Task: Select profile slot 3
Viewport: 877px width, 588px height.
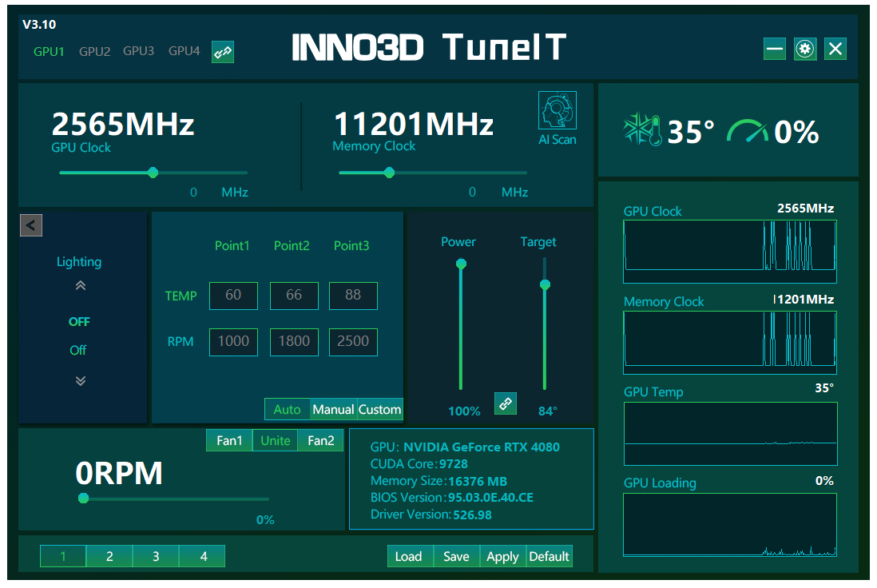Action: tap(156, 557)
